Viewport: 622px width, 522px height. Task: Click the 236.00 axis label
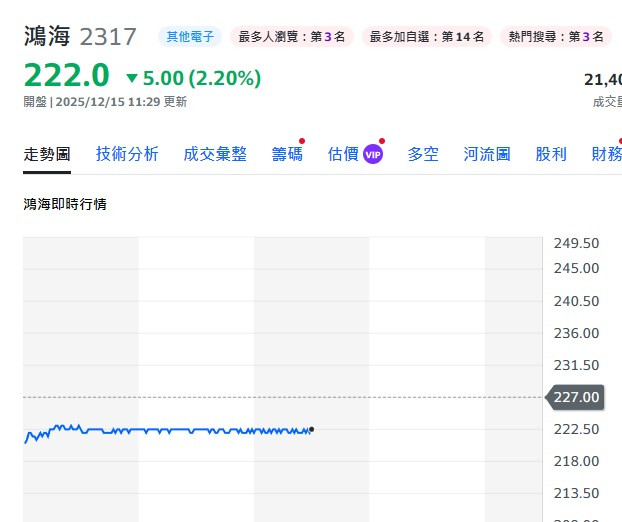click(576, 333)
